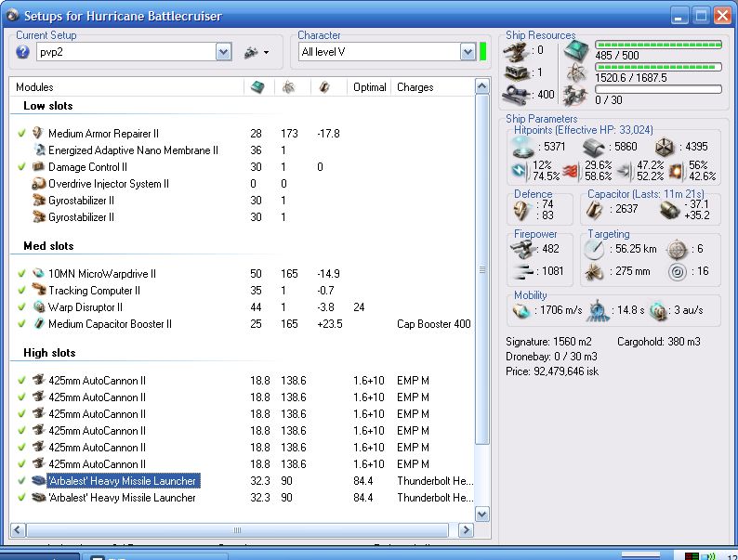Toggle the 10MN MicroWarpdrive II checkmark

tap(21, 273)
